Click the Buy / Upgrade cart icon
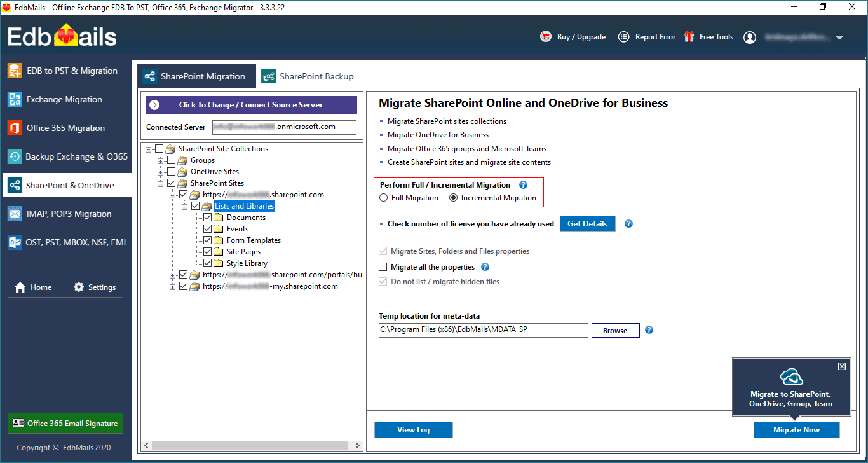The width and height of the screenshot is (868, 463). point(545,37)
